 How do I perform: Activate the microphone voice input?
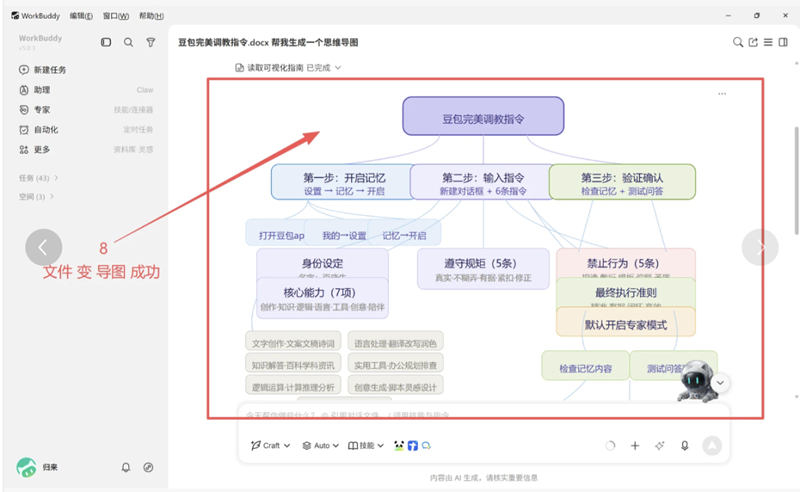coord(685,446)
